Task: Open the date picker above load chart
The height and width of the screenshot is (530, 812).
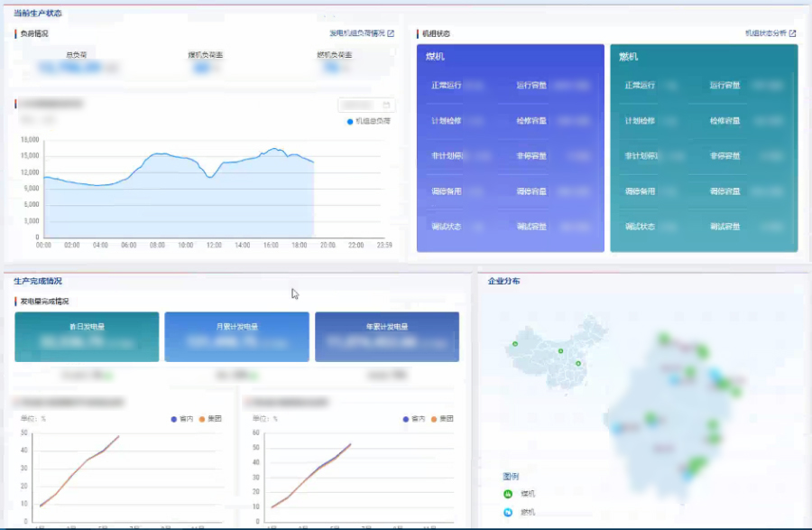Action: (x=364, y=106)
